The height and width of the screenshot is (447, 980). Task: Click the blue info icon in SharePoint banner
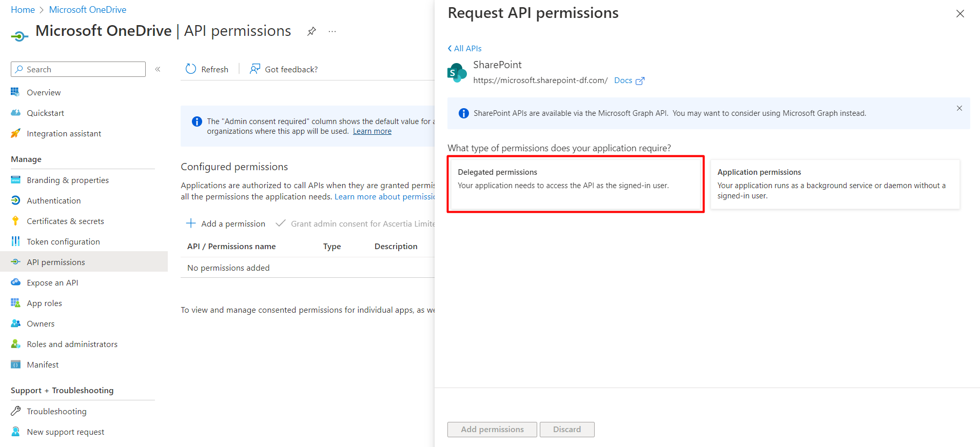click(464, 113)
